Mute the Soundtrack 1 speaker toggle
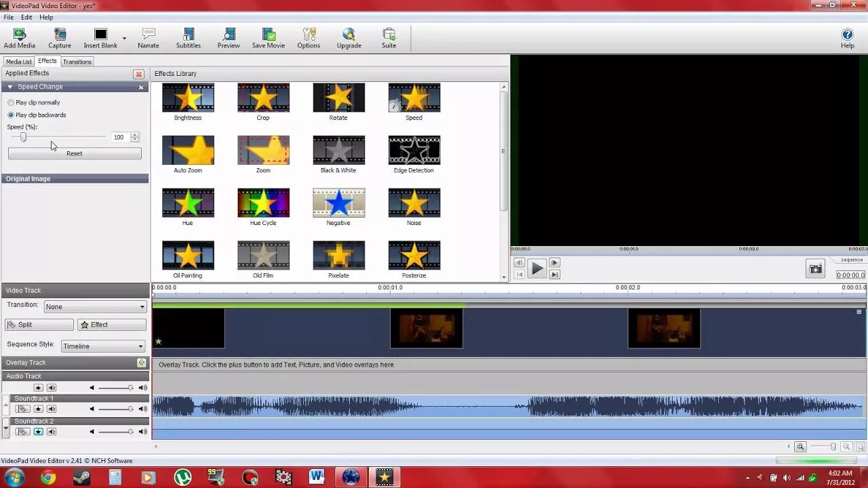The image size is (868, 488). coord(52,409)
